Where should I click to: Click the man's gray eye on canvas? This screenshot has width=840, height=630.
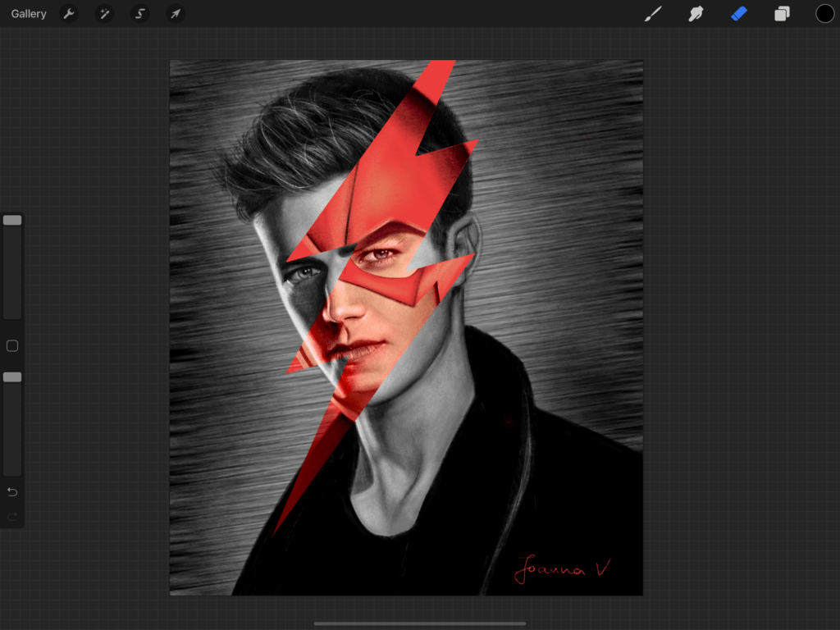tap(304, 272)
